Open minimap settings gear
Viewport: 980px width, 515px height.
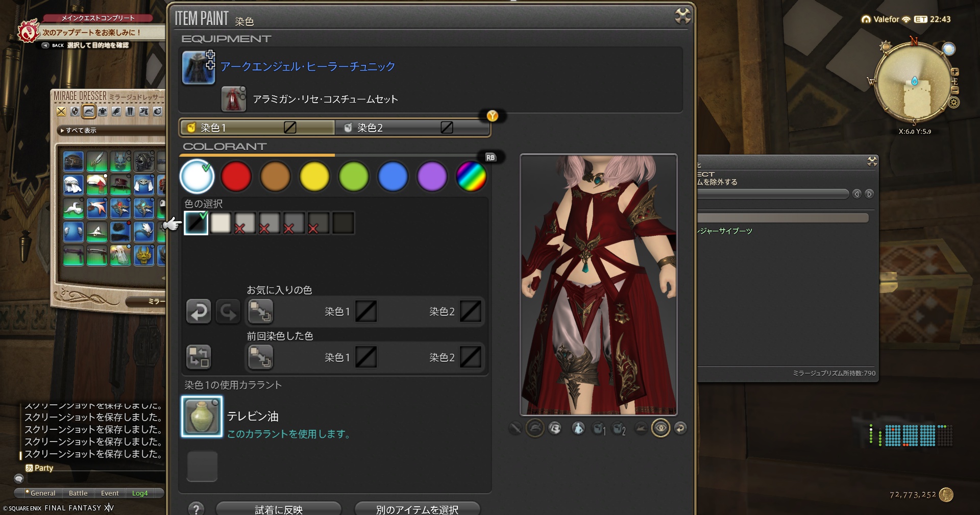953,103
